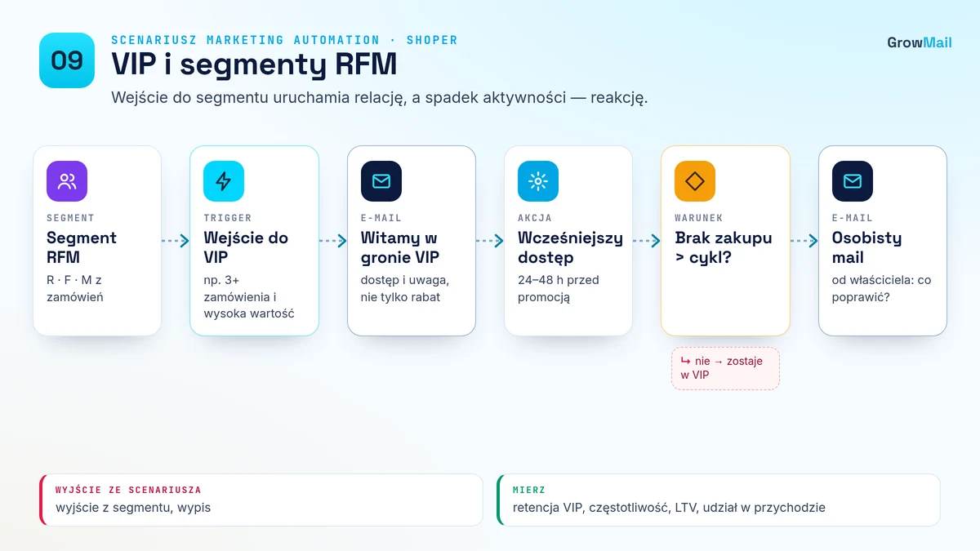Click the Wyjście ze scenariusza heading
The height and width of the screenshot is (551, 980).
point(128,490)
